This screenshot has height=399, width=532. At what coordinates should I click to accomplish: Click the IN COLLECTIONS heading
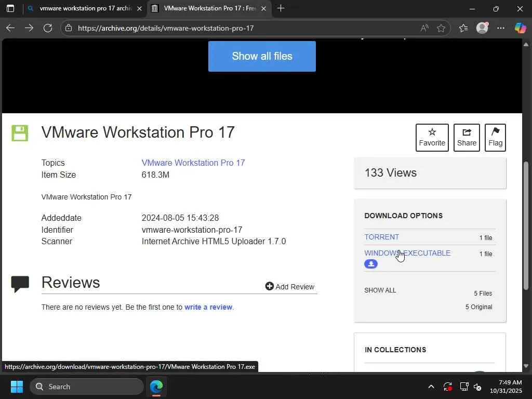point(395,350)
